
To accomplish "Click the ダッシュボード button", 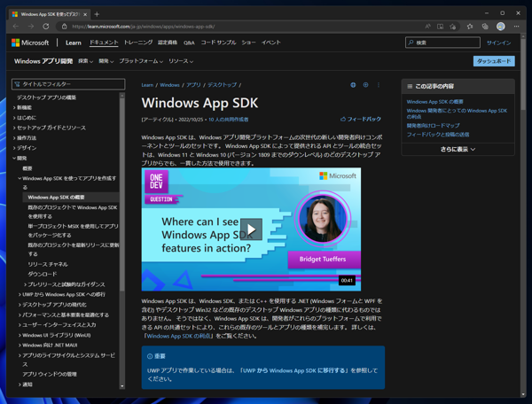I will click(x=494, y=61).
